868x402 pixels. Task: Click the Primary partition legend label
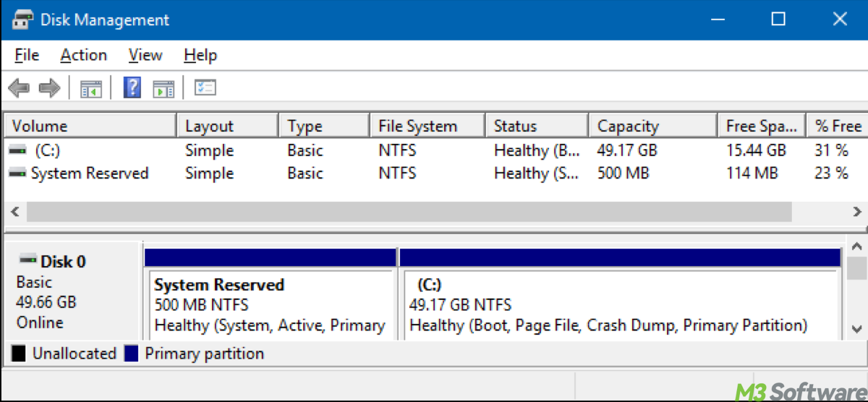click(205, 354)
